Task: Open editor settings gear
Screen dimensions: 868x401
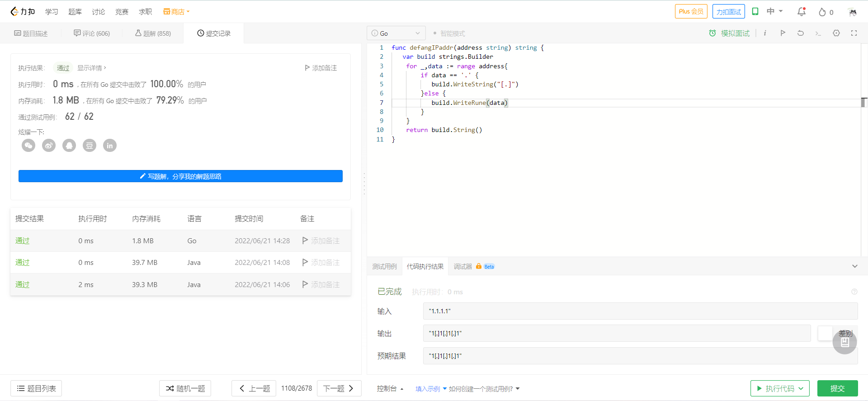Action: pyautogui.click(x=836, y=33)
